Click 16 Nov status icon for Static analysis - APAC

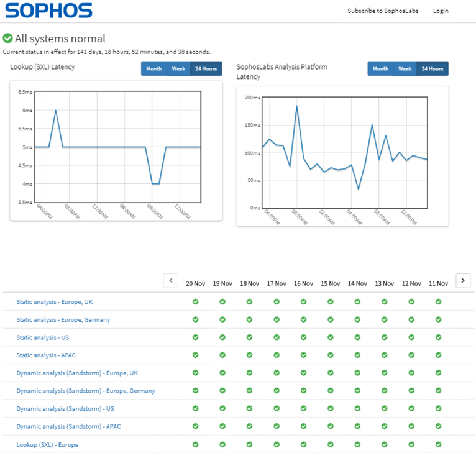point(304,355)
